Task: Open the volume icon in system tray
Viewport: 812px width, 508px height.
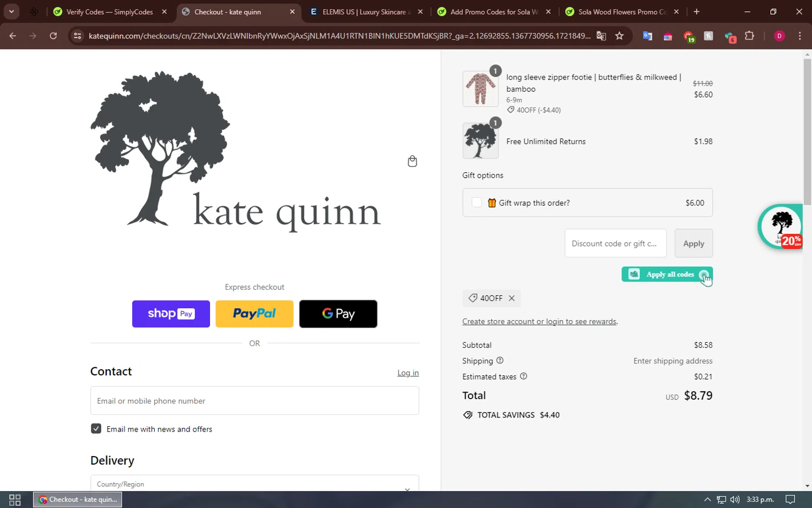Action: coord(735,499)
